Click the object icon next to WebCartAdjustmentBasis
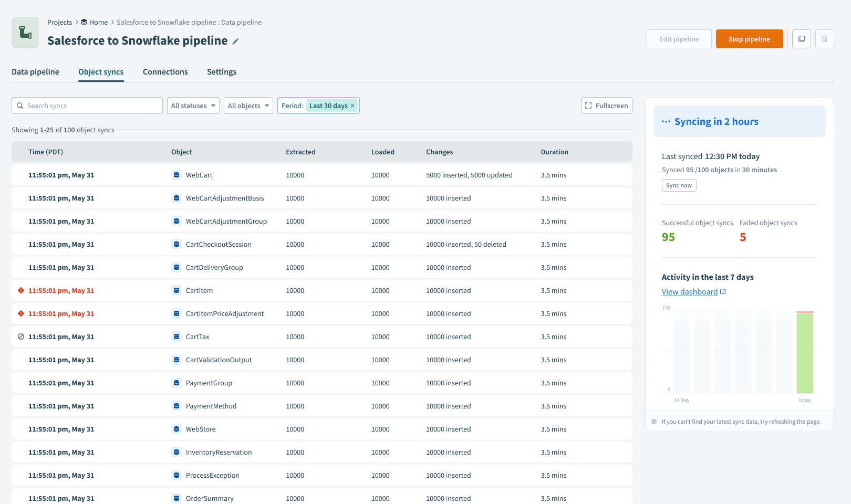 click(177, 198)
